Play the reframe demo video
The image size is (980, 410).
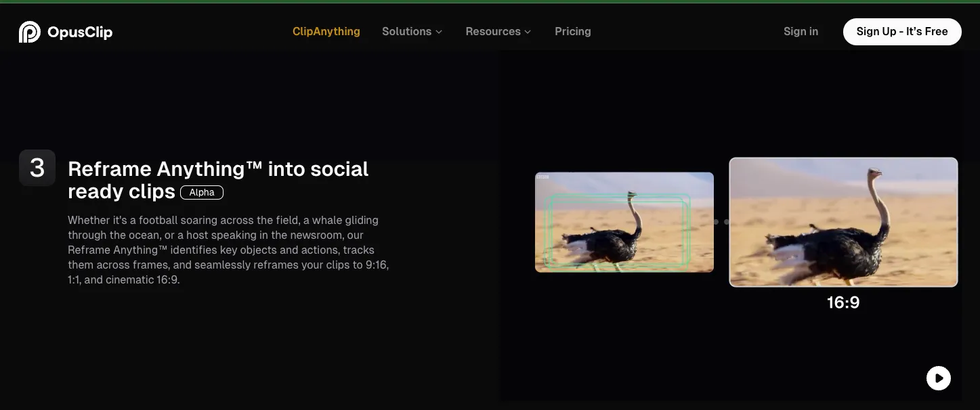coord(939,378)
